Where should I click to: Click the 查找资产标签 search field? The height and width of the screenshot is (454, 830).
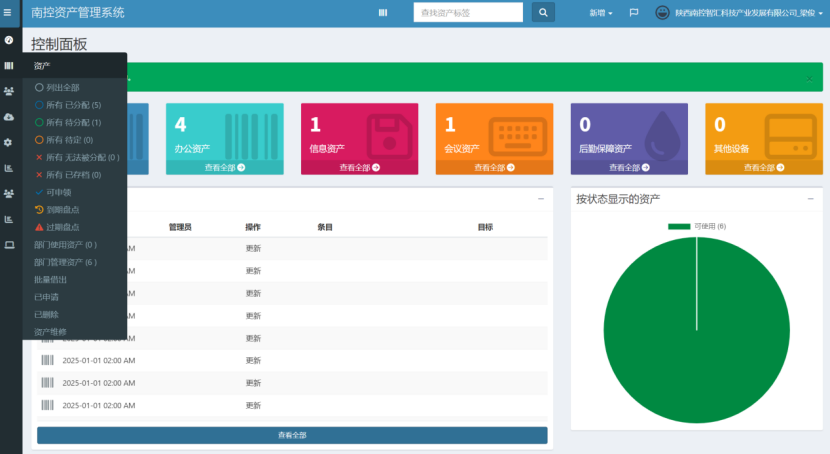468,13
